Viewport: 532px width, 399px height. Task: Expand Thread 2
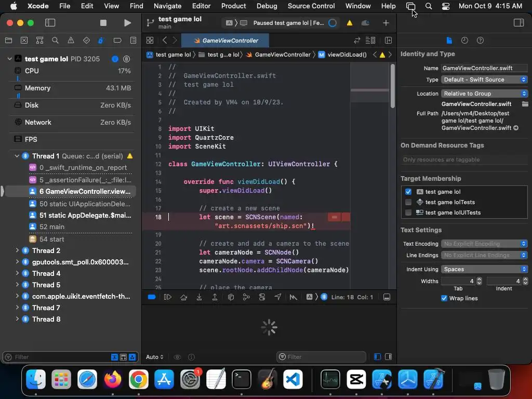pos(17,250)
